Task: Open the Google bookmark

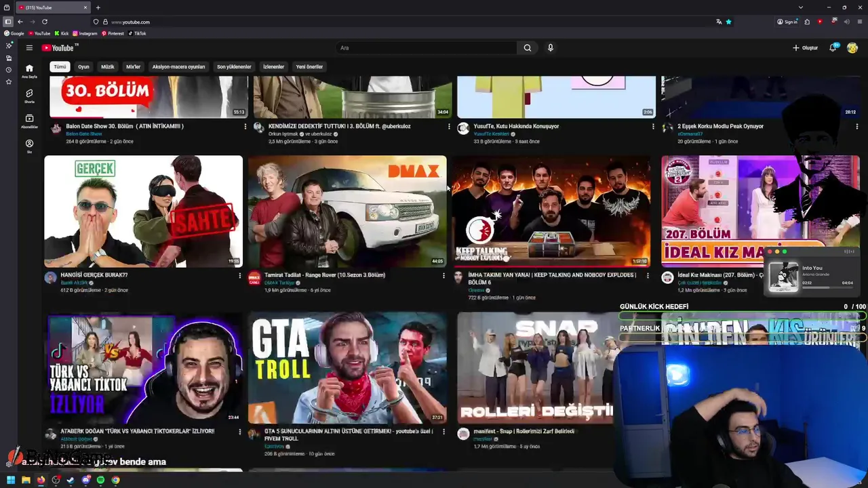Action: [14, 33]
